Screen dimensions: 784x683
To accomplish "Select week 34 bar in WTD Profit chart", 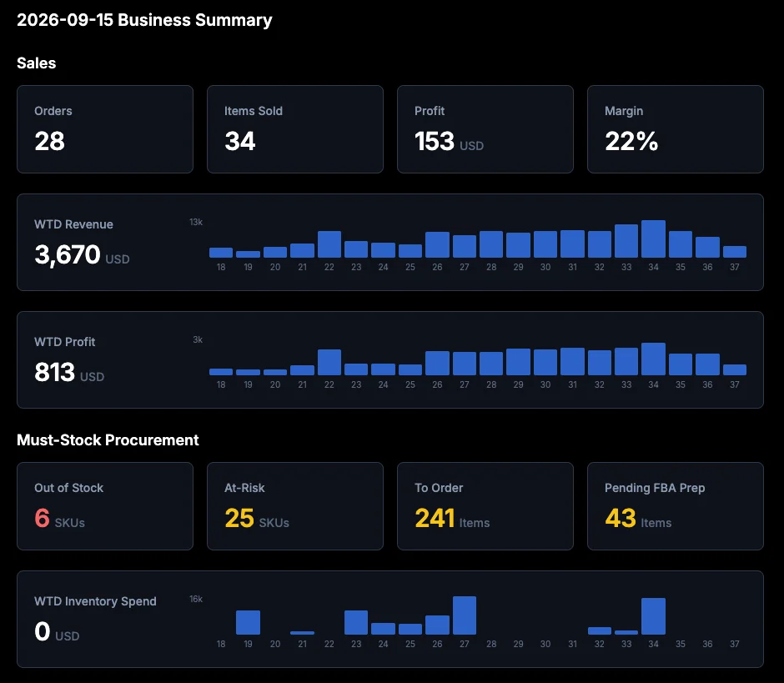I will point(653,359).
